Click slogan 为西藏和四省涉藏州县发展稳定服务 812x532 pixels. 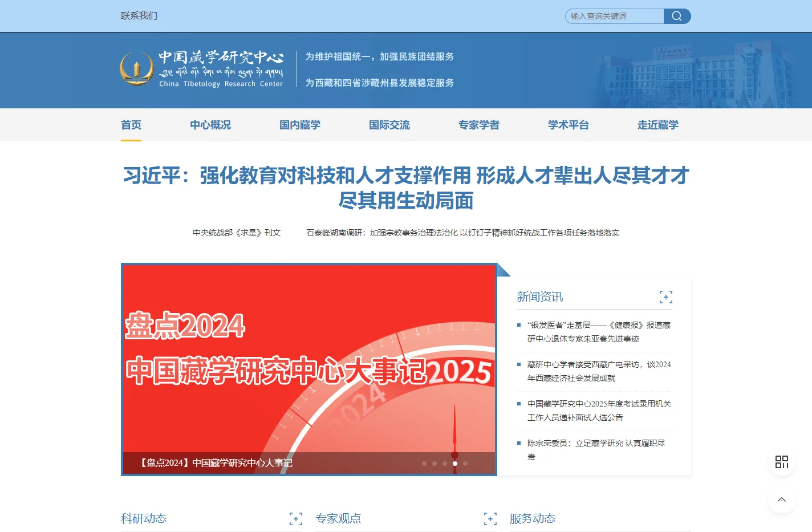(x=380, y=83)
